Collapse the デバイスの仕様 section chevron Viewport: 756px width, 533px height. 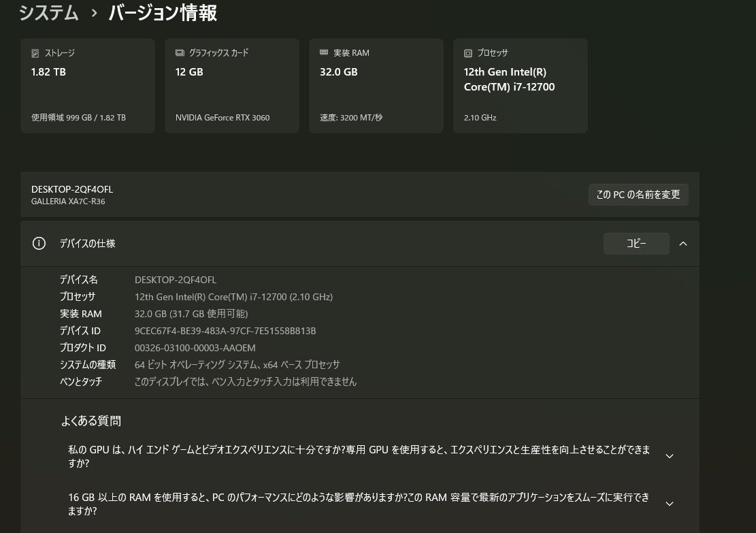point(683,243)
